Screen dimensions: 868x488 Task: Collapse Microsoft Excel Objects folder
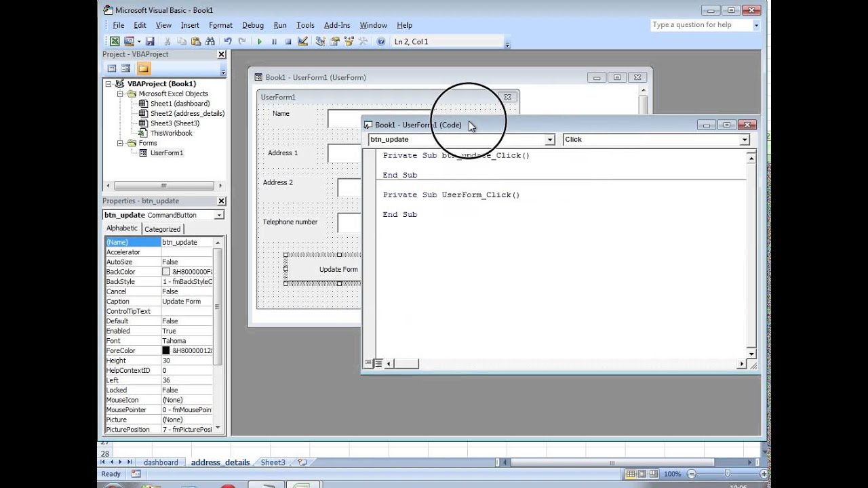120,94
